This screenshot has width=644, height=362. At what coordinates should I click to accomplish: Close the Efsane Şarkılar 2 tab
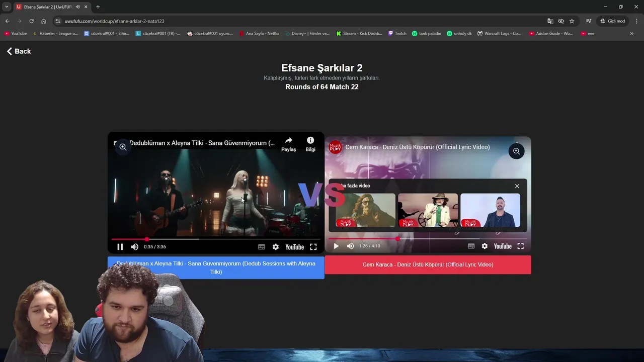[x=86, y=7]
